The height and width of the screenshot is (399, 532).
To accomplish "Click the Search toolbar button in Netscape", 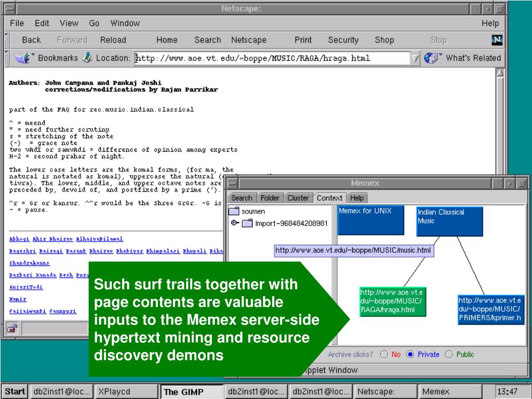I will pyautogui.click(x=207, y=40).
